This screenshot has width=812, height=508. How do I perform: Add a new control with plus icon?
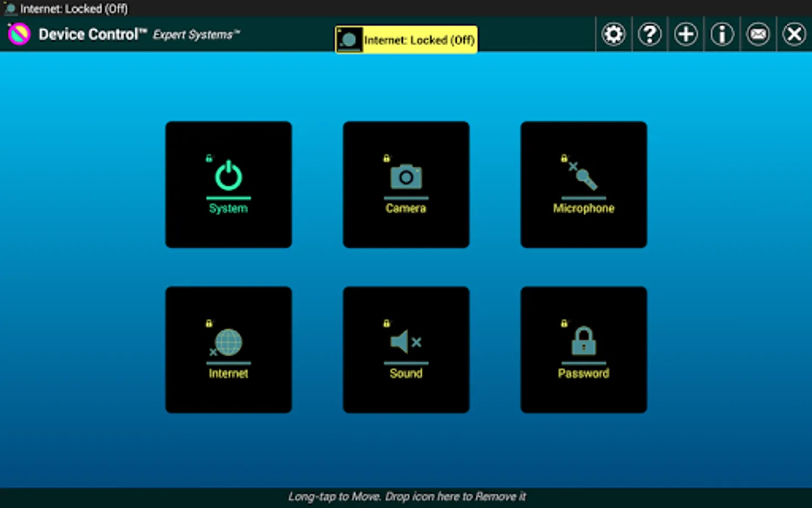(686, 34)
